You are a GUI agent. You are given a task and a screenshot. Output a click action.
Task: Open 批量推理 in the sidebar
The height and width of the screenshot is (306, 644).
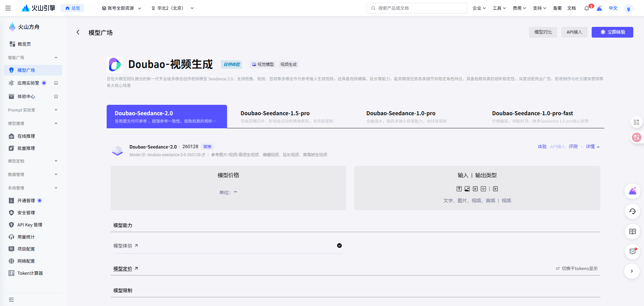pyautogui.click(x=33, y=148)
